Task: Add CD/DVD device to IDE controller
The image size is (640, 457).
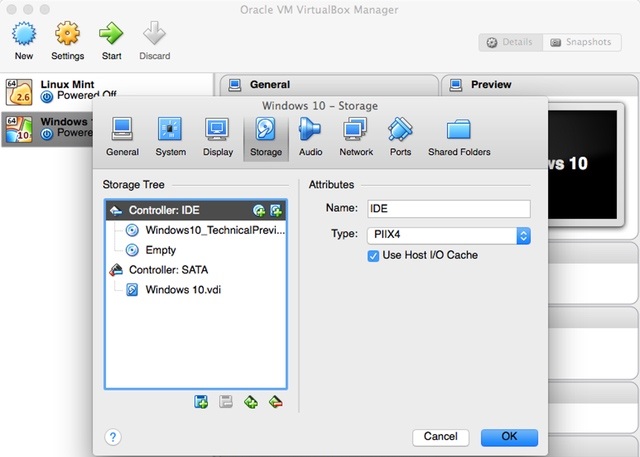Action: [x=259, y=211]
